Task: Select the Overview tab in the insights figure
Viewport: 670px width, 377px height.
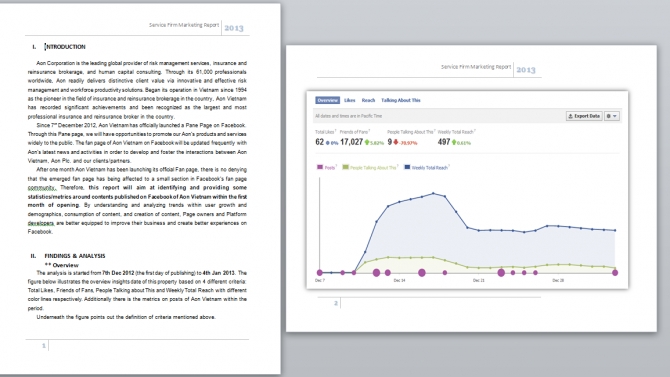Action: coord(327,100)
